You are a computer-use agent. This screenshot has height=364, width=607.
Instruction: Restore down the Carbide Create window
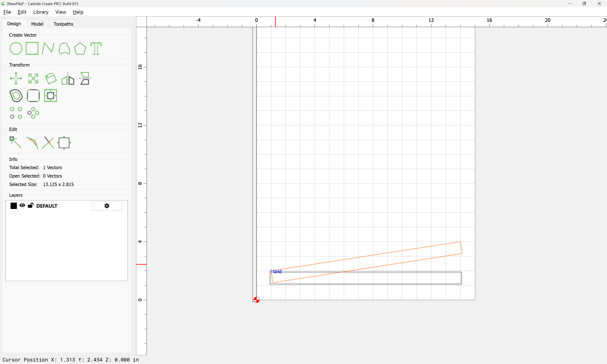coord(584,4)
